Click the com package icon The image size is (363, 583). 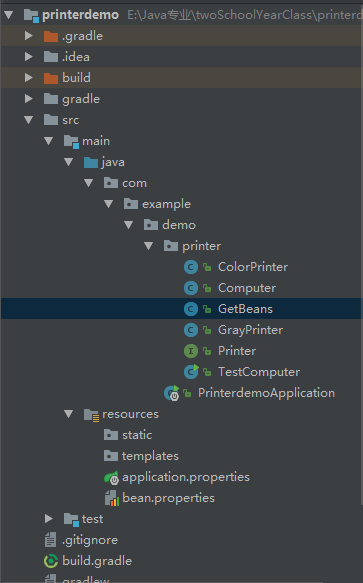[111, 183]
